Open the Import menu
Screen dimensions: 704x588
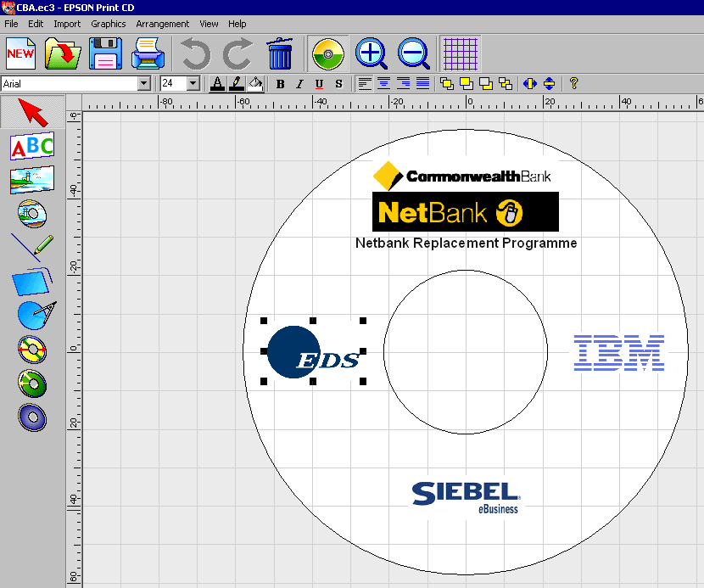coord(67,24)
